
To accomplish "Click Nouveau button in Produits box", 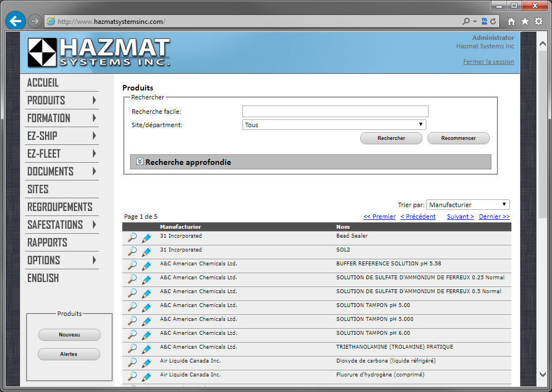I will 69,335.
